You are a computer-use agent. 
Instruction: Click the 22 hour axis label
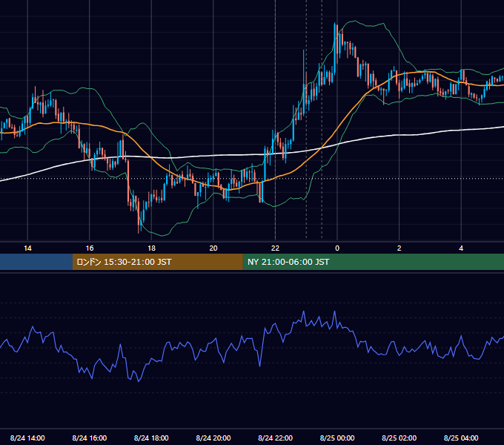click(x=275, y=248)
